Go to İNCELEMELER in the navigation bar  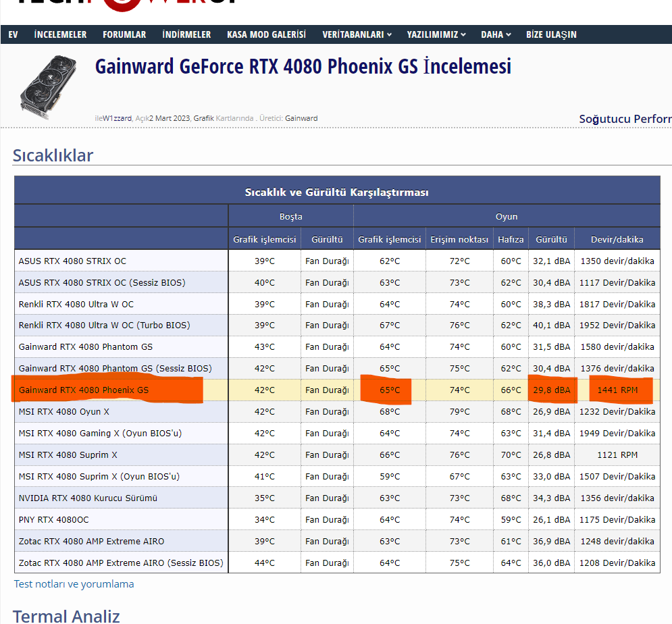60,34
